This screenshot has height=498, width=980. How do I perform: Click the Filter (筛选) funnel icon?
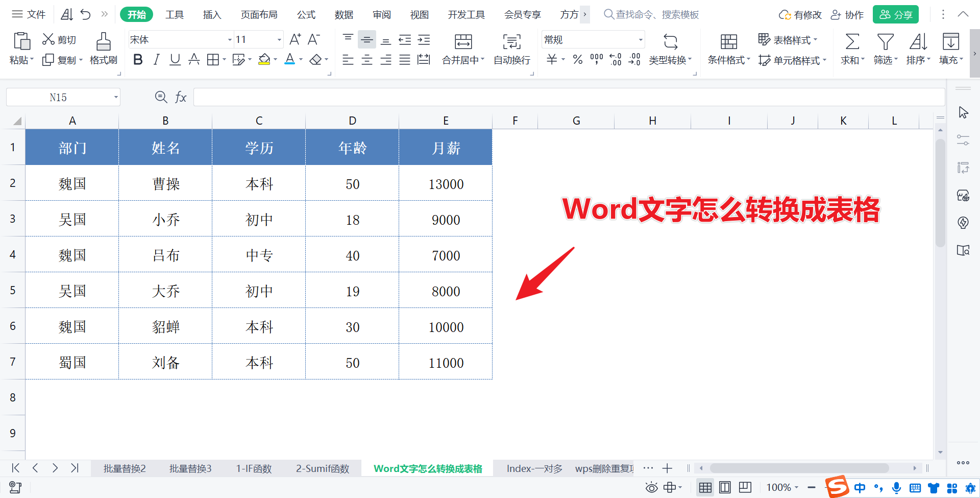coord(885,42)
